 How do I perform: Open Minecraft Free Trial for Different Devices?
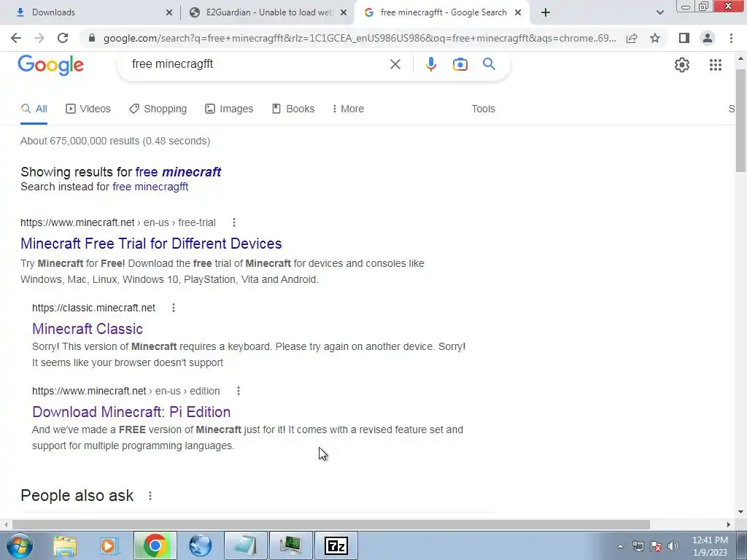pyautogui.click(x=151, y=244)
